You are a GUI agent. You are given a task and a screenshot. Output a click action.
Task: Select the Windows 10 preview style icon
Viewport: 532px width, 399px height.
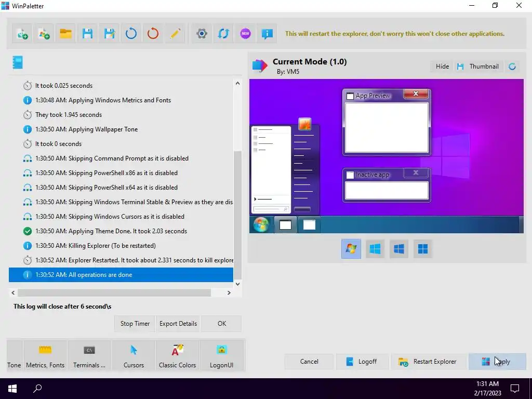pyautogui.click(x=398, y=249)
